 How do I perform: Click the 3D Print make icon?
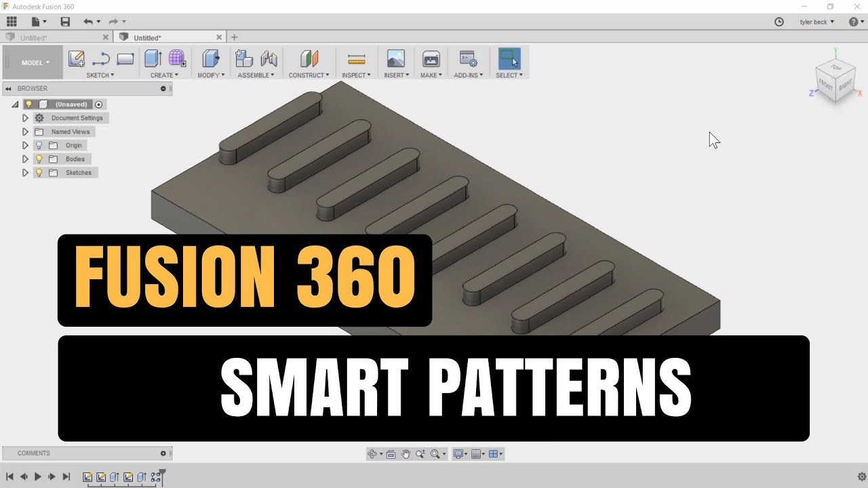click(431, 59)
